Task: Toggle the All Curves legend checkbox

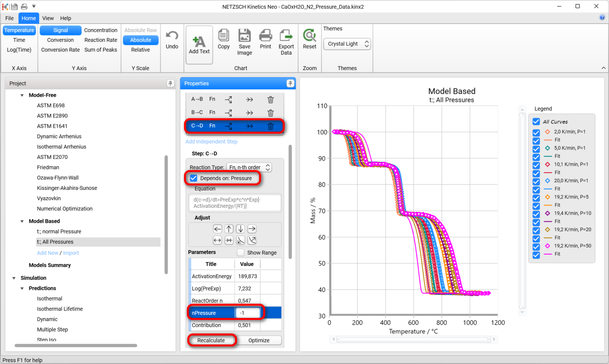Action: click(x=536, y=121)
